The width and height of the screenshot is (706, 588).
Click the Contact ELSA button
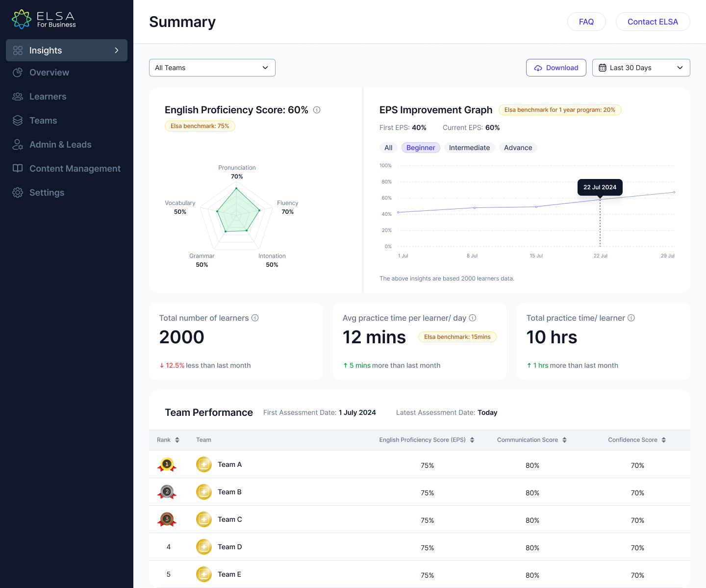[x=653, y=22]
